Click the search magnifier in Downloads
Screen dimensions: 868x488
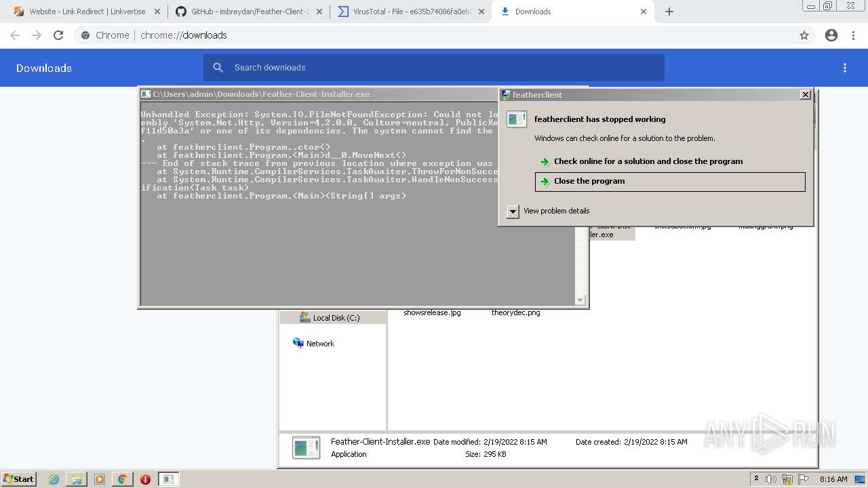pyautogui.click(x=218, y=68)
